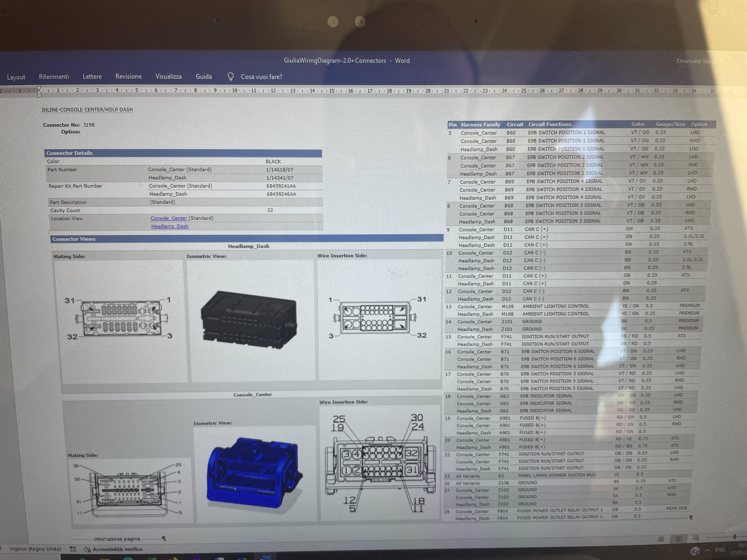
Task: Click the macro recording status bar icon
Action: [x=73, y=549]
